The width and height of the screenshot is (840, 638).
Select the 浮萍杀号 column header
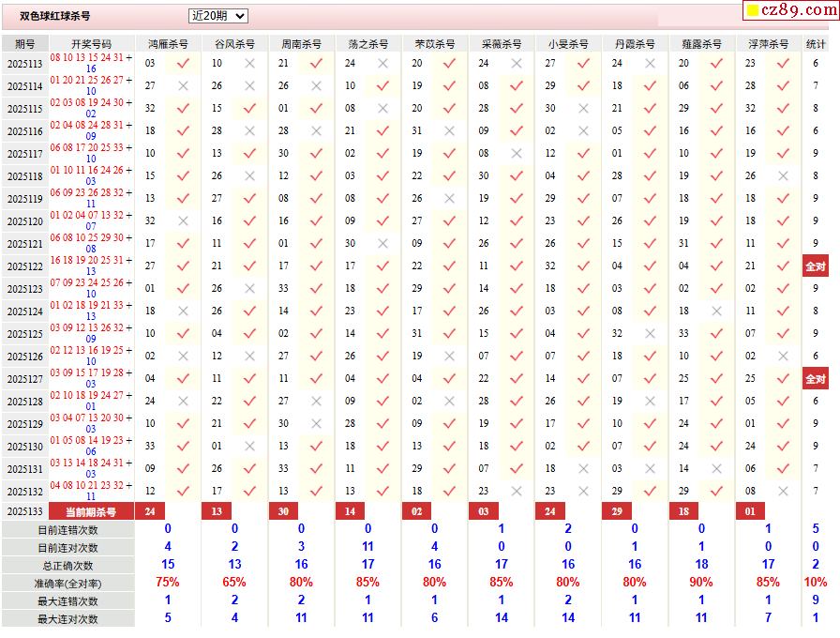pyautogui.click(x=767, y=44)
